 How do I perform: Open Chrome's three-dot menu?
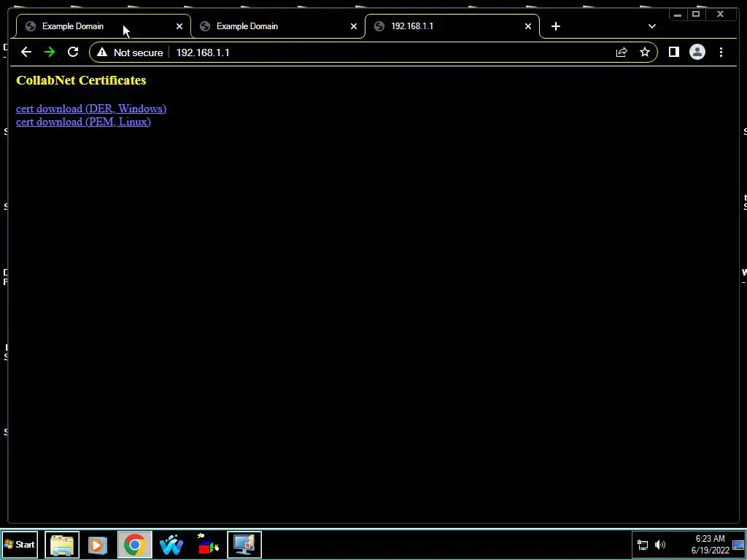point(721,52)
